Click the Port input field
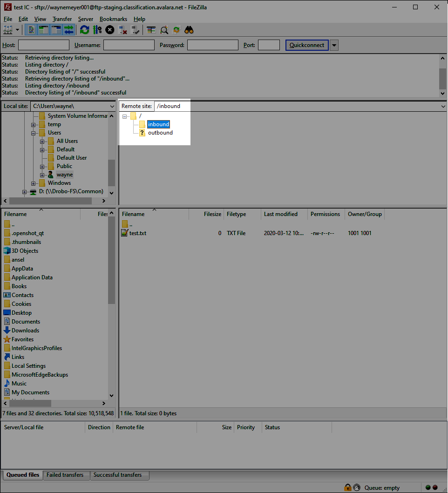Screen dimensions: 448x493 269,45
